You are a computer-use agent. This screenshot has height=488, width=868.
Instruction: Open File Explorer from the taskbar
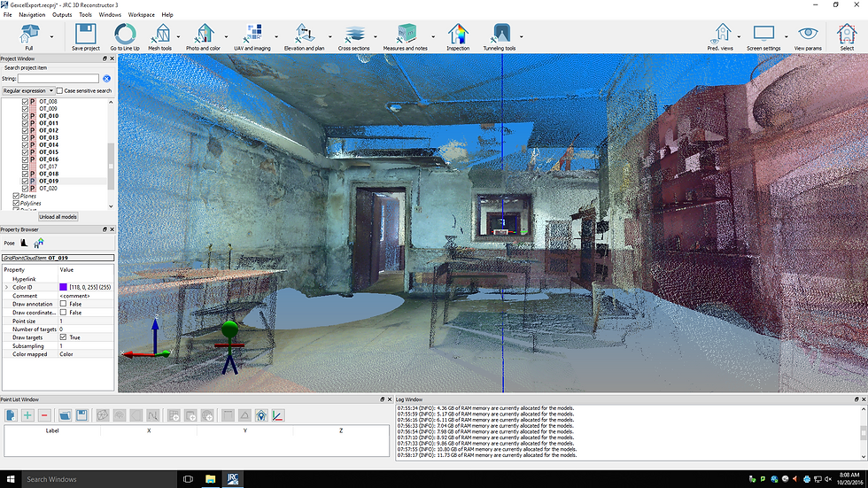[211, 479]
